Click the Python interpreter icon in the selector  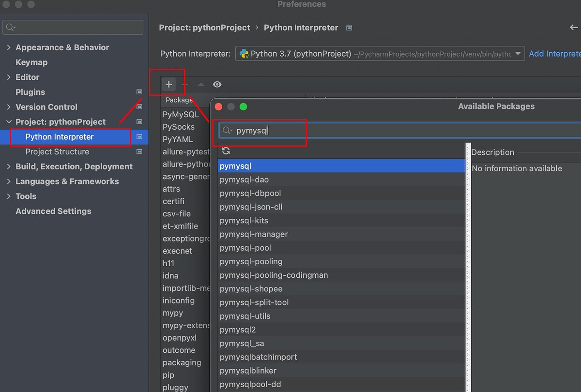[x=243, y=54]
